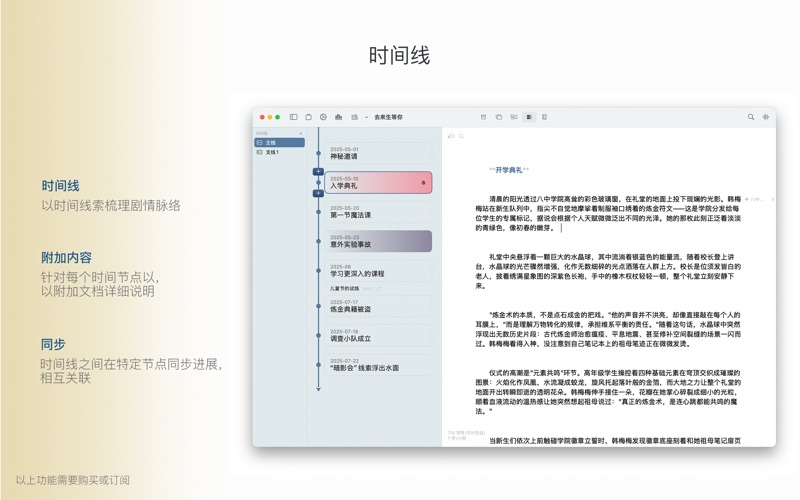
Task: Click timeline node dot beside 调查小队成立
Action: click(318, 336)
